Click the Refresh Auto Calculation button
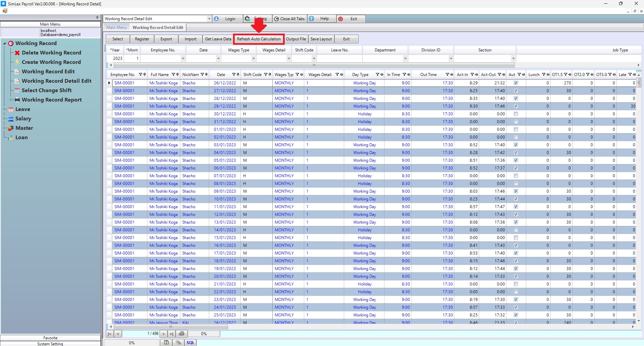Screen dimensions: 644x346 click(x=259, y=39)
